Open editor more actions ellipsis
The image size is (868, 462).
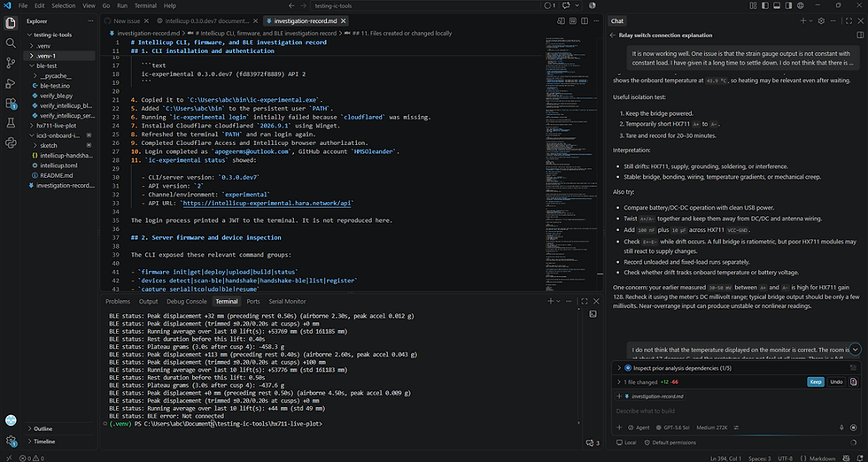[x=596, y=21]
